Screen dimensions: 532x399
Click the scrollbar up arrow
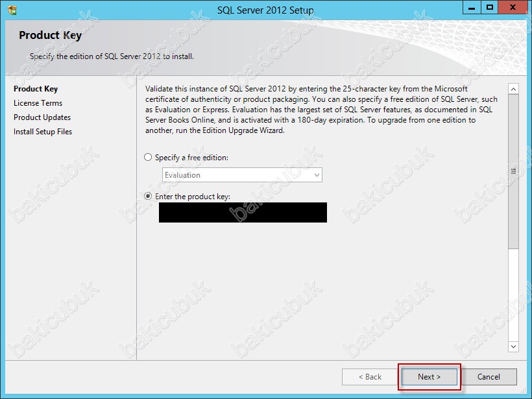(513, 89)
